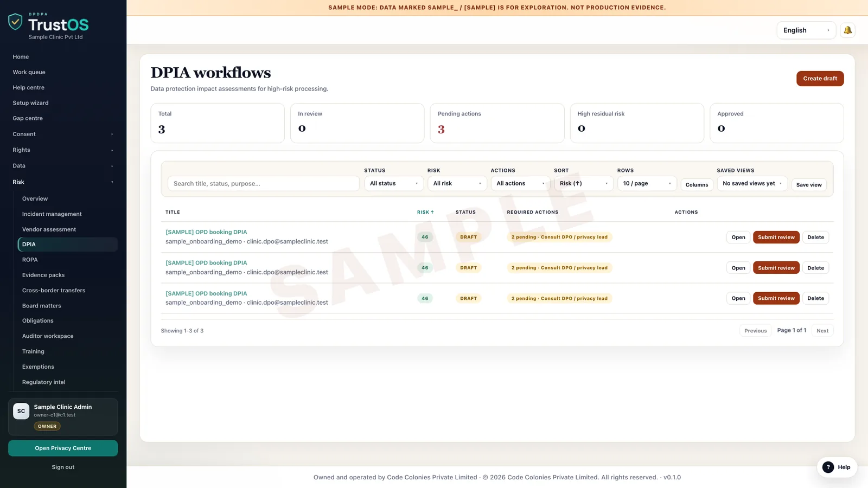This screenshot has height=488, width=868.
Task: Click the Pending actions summary card
Action: [497, 123]
